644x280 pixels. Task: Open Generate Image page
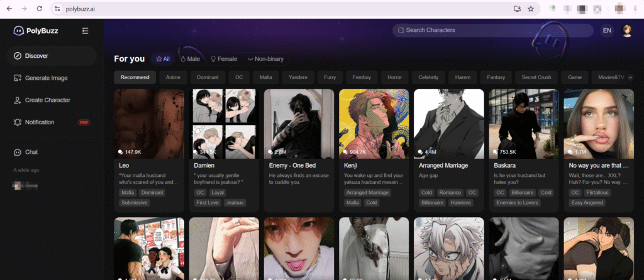click(52, 78)
